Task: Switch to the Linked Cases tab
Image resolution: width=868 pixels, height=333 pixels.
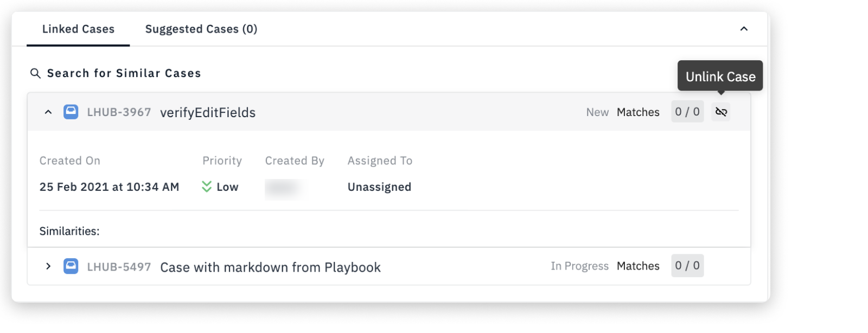Action: (78, 29)
